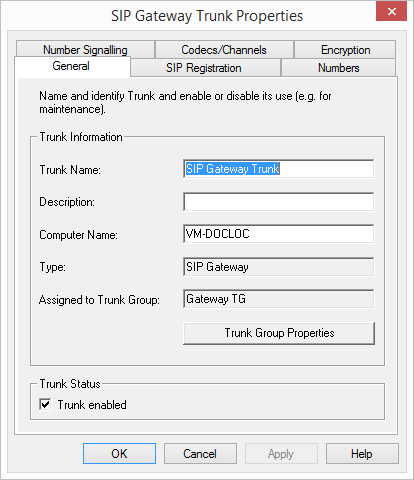Close the SIP Gateway Trunk Properties dialog

pyautogui.click(x=391, y=11)
